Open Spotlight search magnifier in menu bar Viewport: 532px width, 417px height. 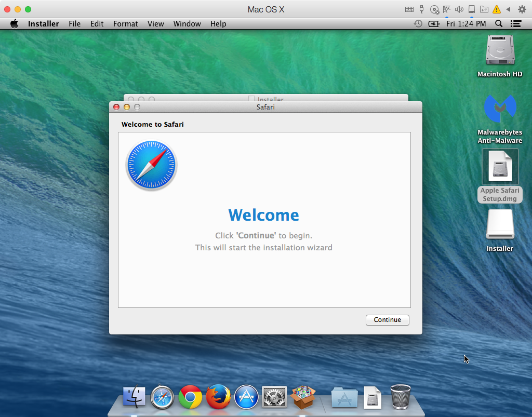pyautogui.click(x=499, y=24)
